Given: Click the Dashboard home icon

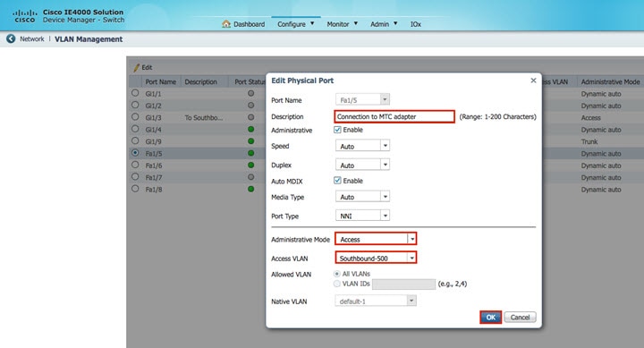Looking at the screenshot, I should tap(226, 24).
